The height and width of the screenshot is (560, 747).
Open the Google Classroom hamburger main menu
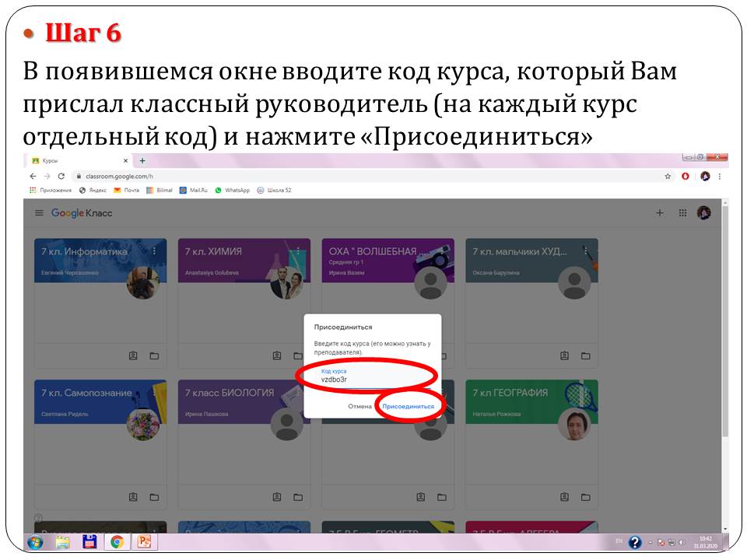[39, 213]
